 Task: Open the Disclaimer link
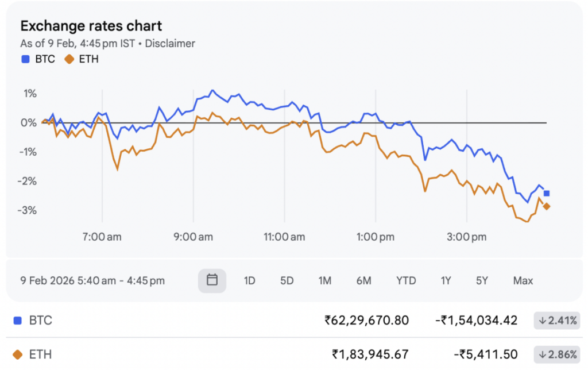coord(170,43)
